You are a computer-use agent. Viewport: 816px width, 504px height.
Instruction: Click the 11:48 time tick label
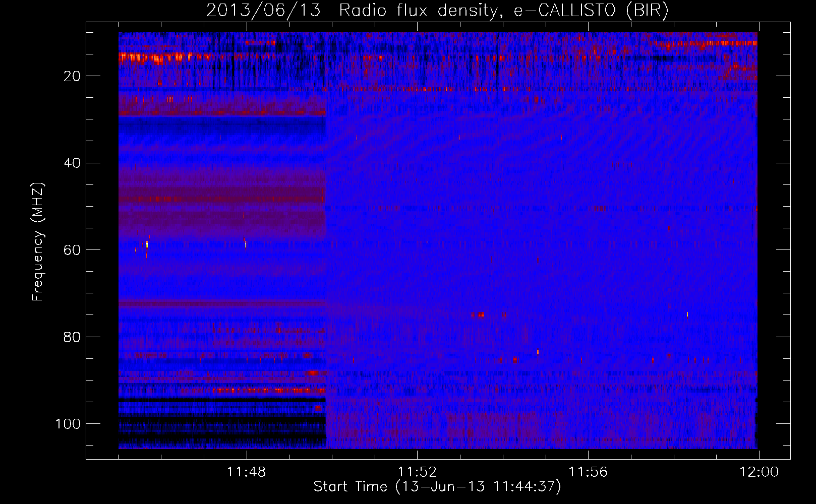(x=246, y=472)
